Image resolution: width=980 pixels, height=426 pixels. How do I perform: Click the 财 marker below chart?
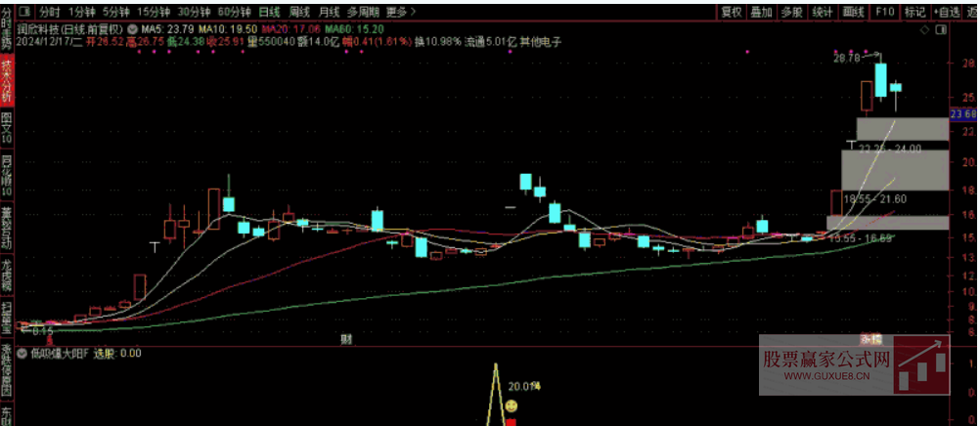344,340
